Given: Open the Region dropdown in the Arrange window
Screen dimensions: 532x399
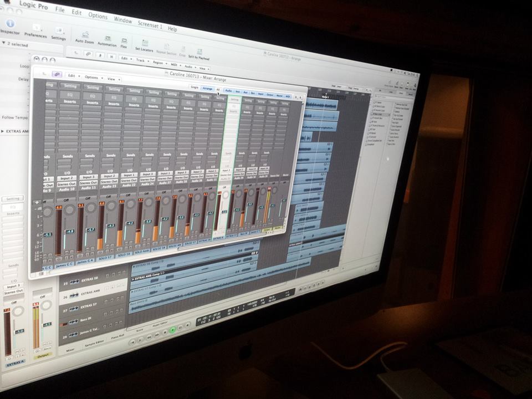Looking at the screenshot, I should click(x=160, y=63).
